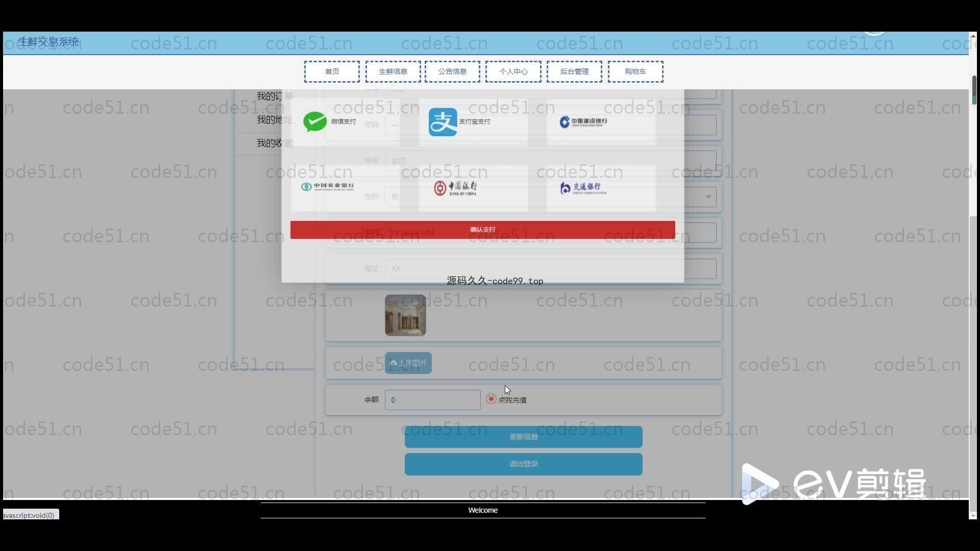Viewport: 980px width, 551px height.
Task: Select Agricultural Bank of China option
Action: (327, 187)
